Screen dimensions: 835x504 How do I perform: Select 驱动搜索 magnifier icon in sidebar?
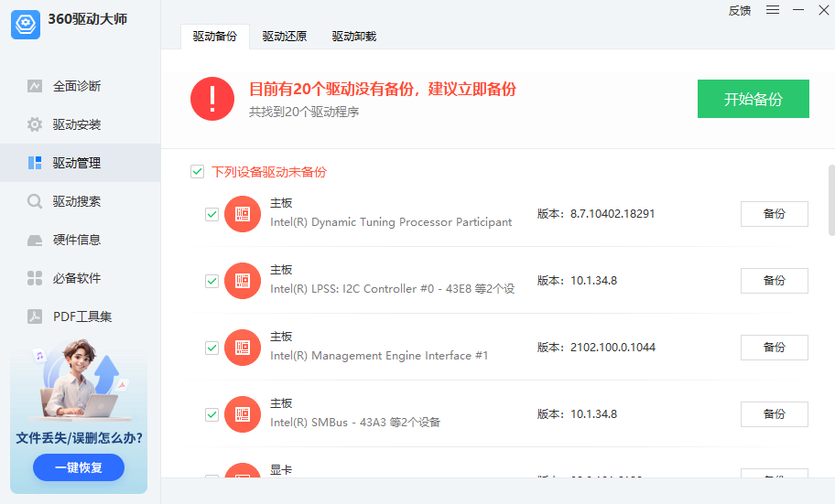point(35,201)
